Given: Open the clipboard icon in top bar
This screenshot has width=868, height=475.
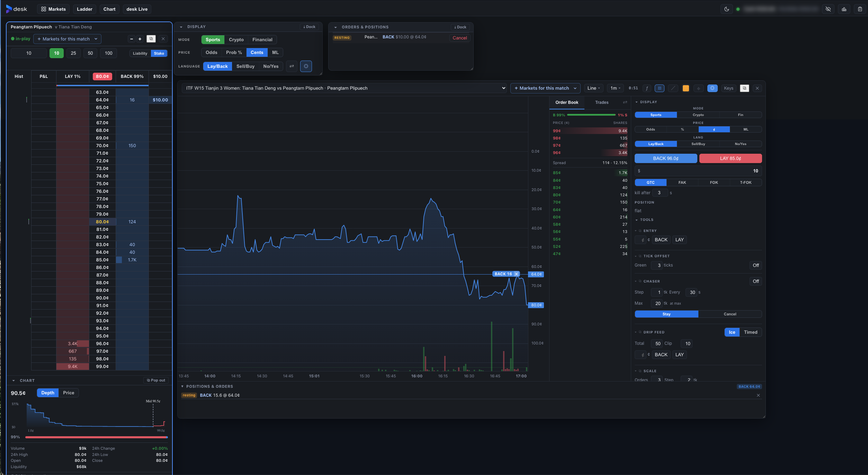Looking at the screenshot, I should (860, 9).
